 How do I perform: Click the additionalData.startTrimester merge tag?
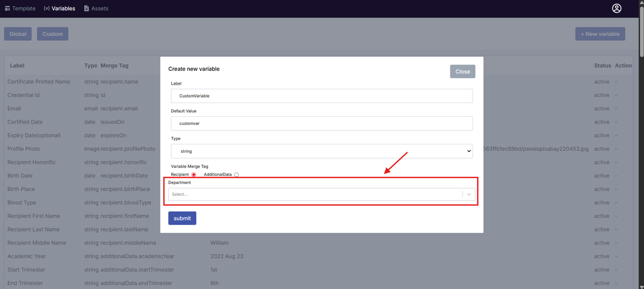[x=137, y=270]
